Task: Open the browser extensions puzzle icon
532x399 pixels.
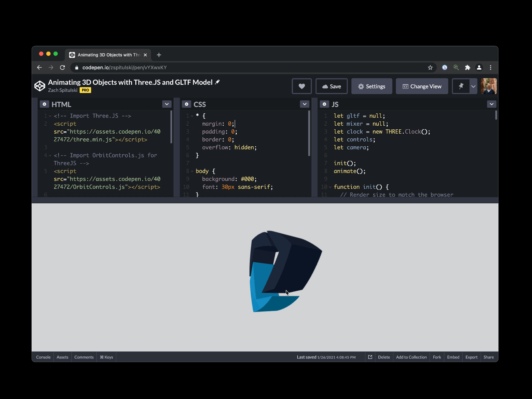Action: click(467, 67)
